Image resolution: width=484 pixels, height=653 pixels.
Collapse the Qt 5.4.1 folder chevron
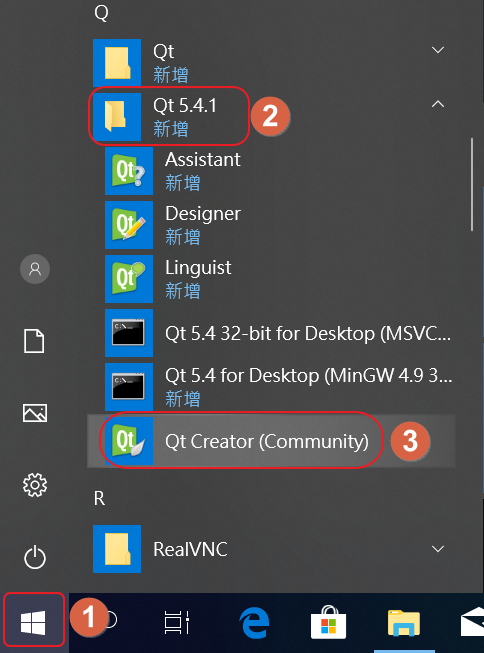pyautogui.click(x=438, y=104)
